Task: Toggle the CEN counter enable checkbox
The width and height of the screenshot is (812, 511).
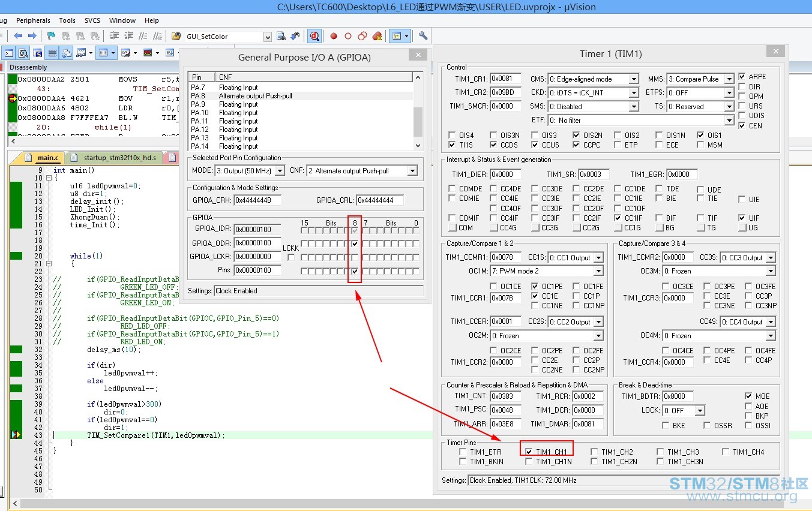Action: [x=742, y=125]
